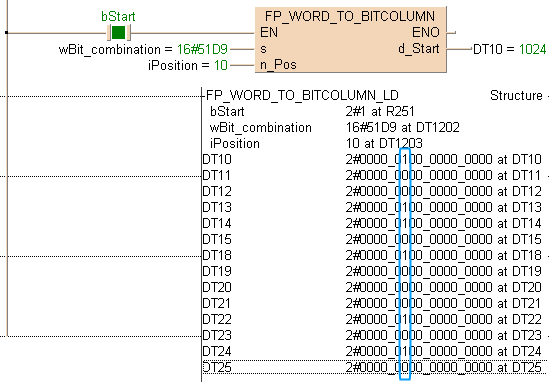549x382 pixels.
Task: Select the wBit_combination monitor row
Action: [375, 127]
